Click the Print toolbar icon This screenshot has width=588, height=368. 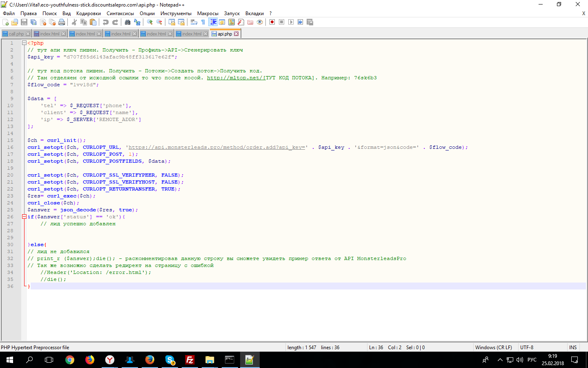(62, 22)
